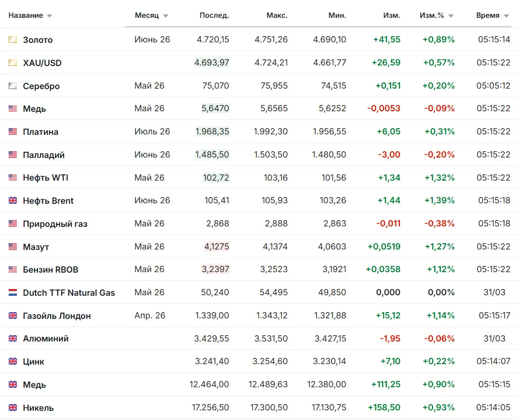Open the Месяц column dropdown arrow
519x420 pixels.
coord(165,16)
